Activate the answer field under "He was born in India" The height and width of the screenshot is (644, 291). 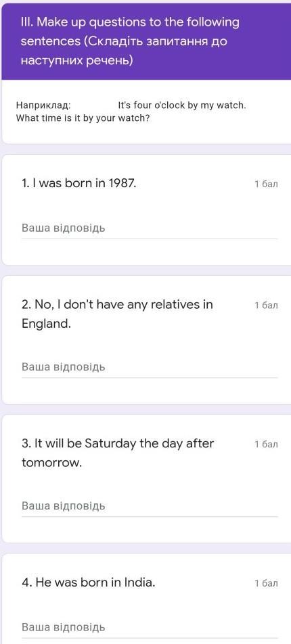click(150, 628)
